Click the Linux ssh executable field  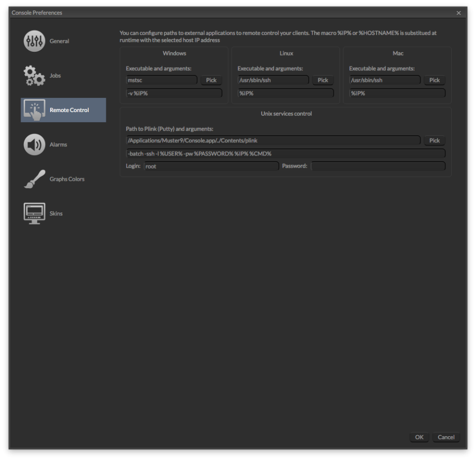pos(273,80)
